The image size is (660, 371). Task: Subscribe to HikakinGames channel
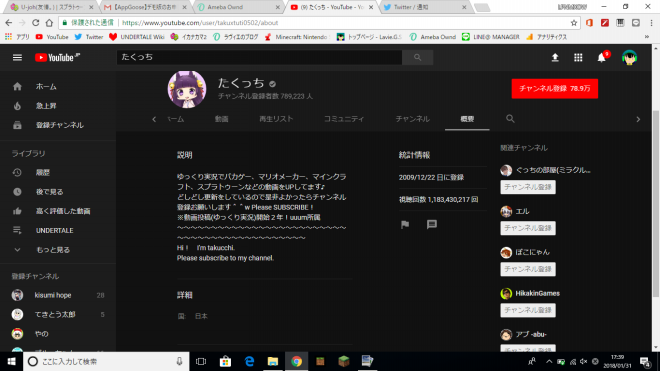(x=528, y=310)
